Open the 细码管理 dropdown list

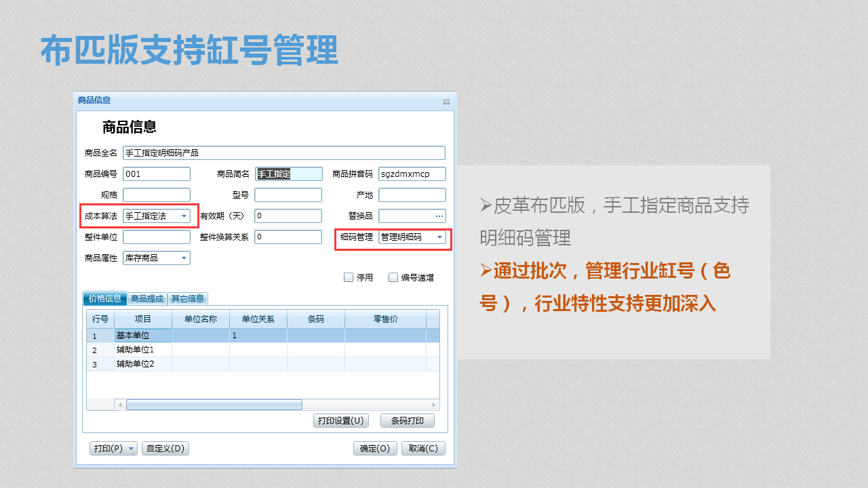[439, 237]
